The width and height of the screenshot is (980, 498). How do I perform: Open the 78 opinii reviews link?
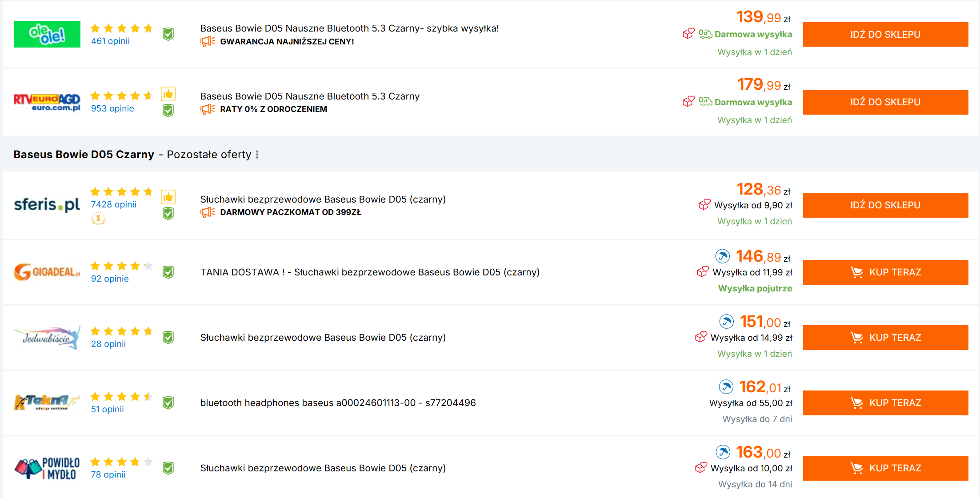click(x=108, y=474)
